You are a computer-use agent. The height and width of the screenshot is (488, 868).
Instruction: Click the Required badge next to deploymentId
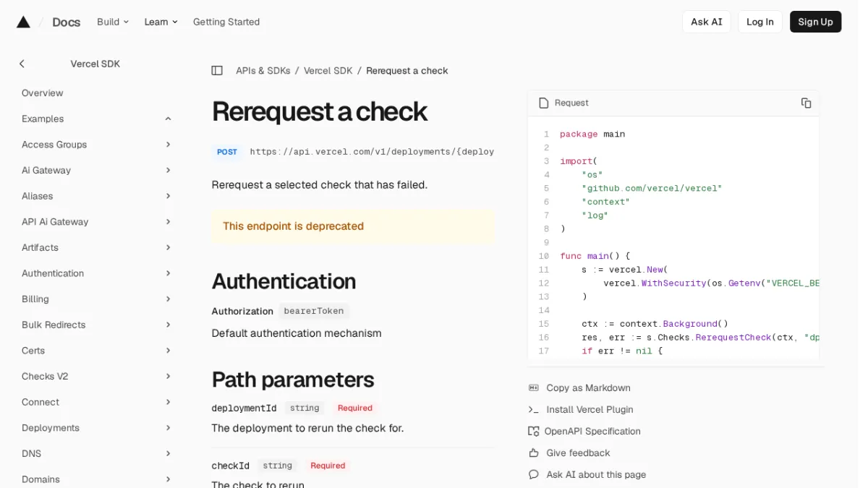click(x=354, y=408)
